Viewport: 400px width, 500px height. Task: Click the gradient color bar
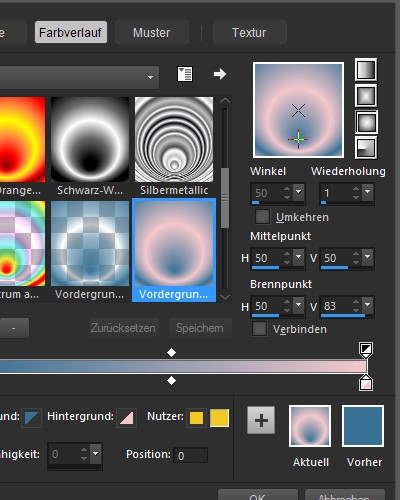[183, 366]
